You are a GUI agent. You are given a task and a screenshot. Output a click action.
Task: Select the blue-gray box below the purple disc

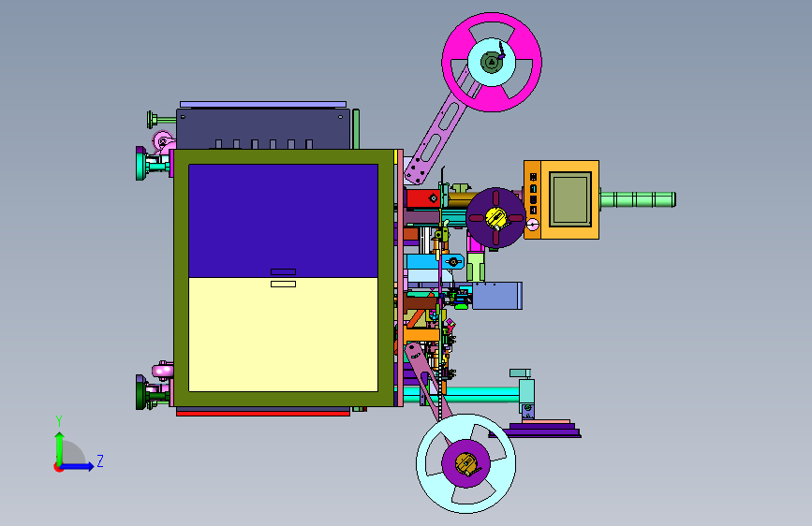(497, 296)
